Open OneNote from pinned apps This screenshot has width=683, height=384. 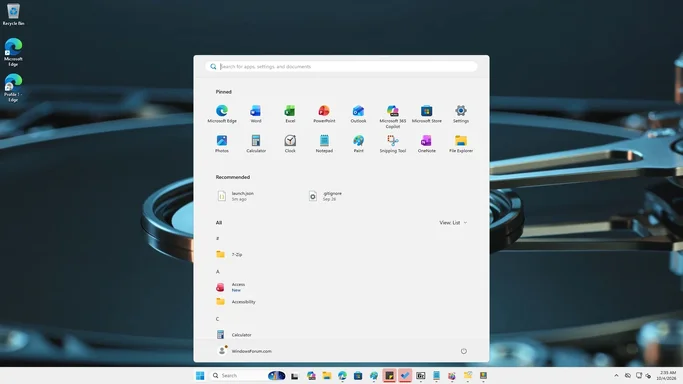point(426,144)
